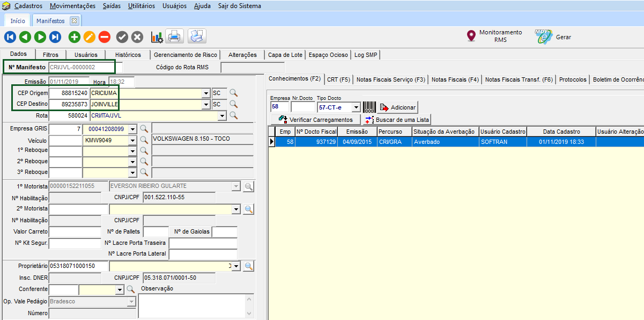Click the gray confirm checkmark icon
Image resolution: width=644 pixels, height=320 pixels.
pyautogui.click(x=122, y=37)
